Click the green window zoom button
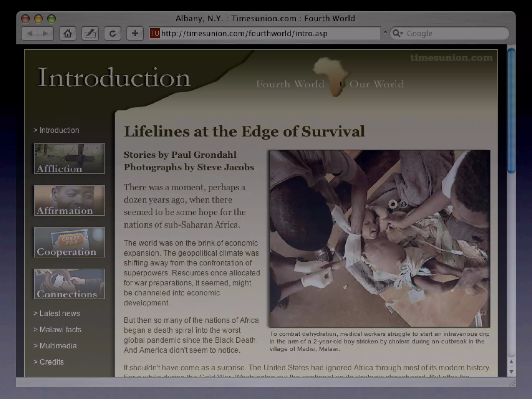The image size is (532, 399). point(52,19)
